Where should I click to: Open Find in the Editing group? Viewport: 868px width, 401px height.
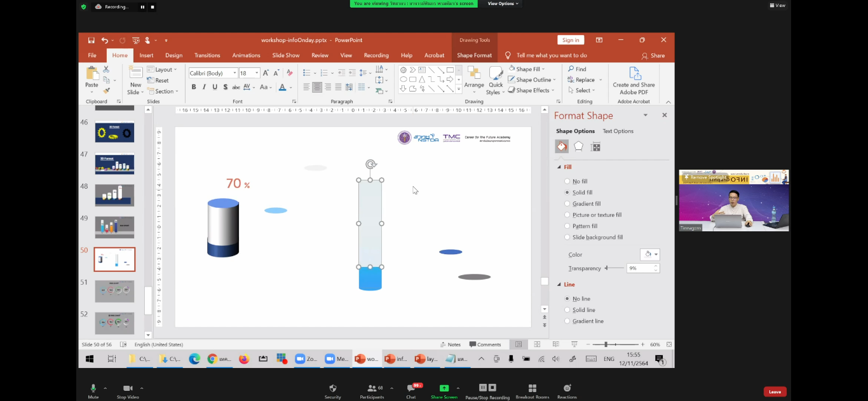coord(578,69)
